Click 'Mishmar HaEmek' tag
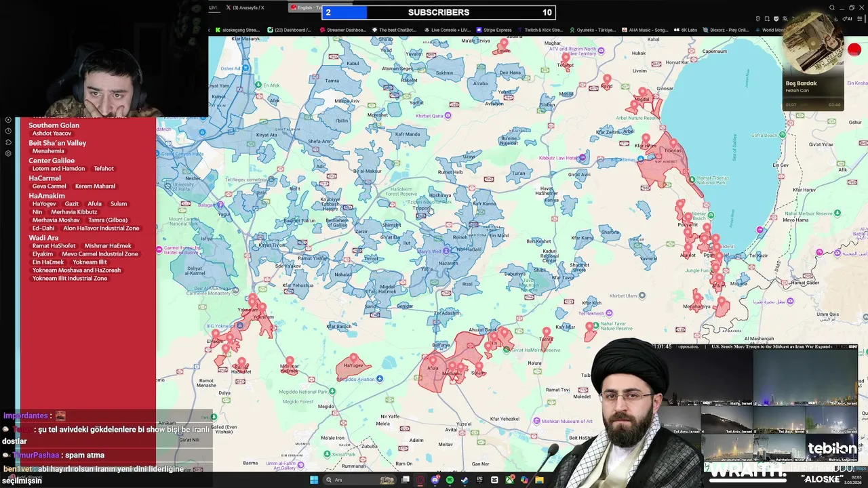868x488 pixels. [x=108, y=246]
